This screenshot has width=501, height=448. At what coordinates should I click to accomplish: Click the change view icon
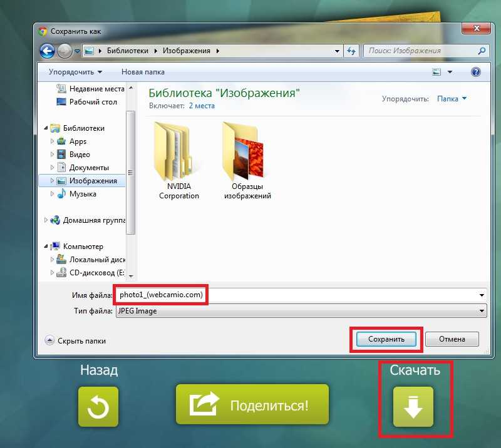(436, 72)
